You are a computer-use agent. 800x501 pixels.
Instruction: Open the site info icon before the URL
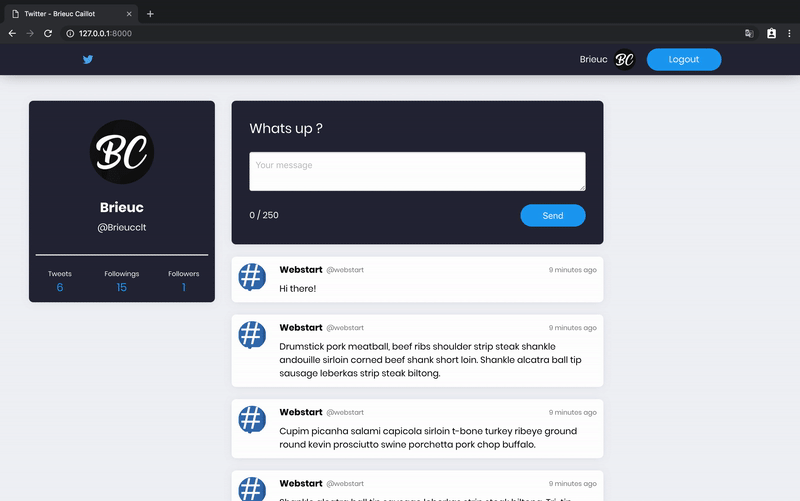point(70,33)
